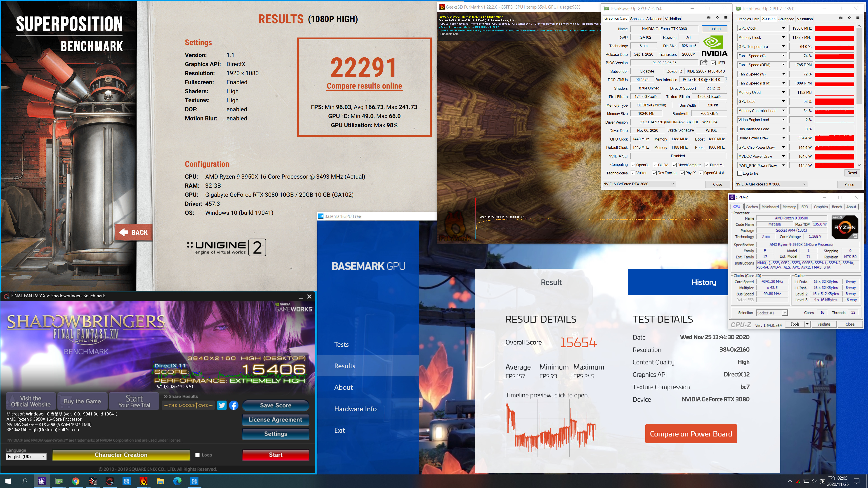Click the Lookup button in GPU-Z
Viewport: 868px width, 488px height.
pyautogui.click(x=714, y=29)
